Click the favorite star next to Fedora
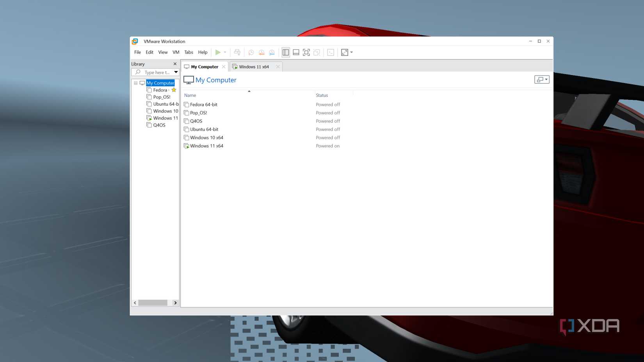644x362 pixels. 174,90
